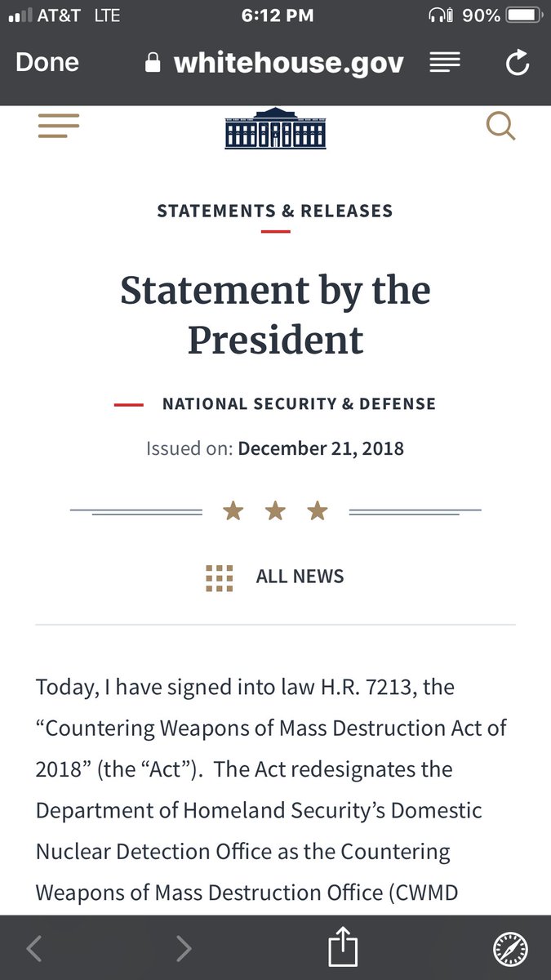The height and width of the screenshot is (980, 551).
Task: Tap Done to close browser view
Action: click(47, 62)
